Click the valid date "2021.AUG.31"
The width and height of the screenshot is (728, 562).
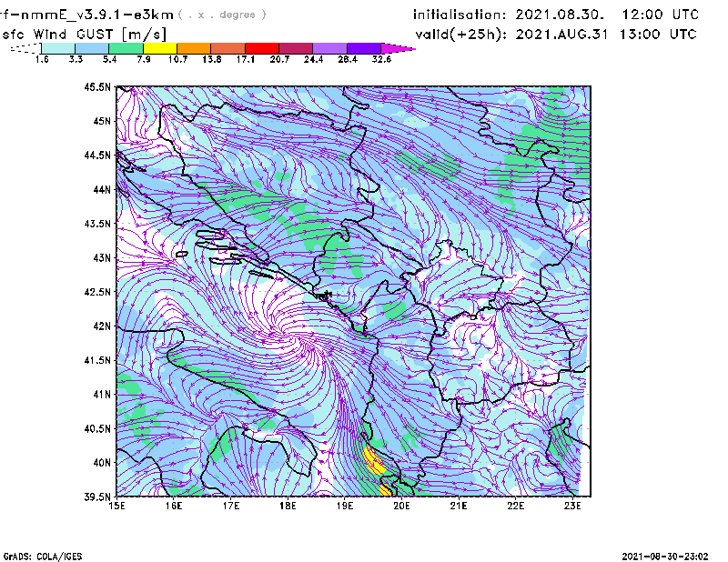[561, 35]
